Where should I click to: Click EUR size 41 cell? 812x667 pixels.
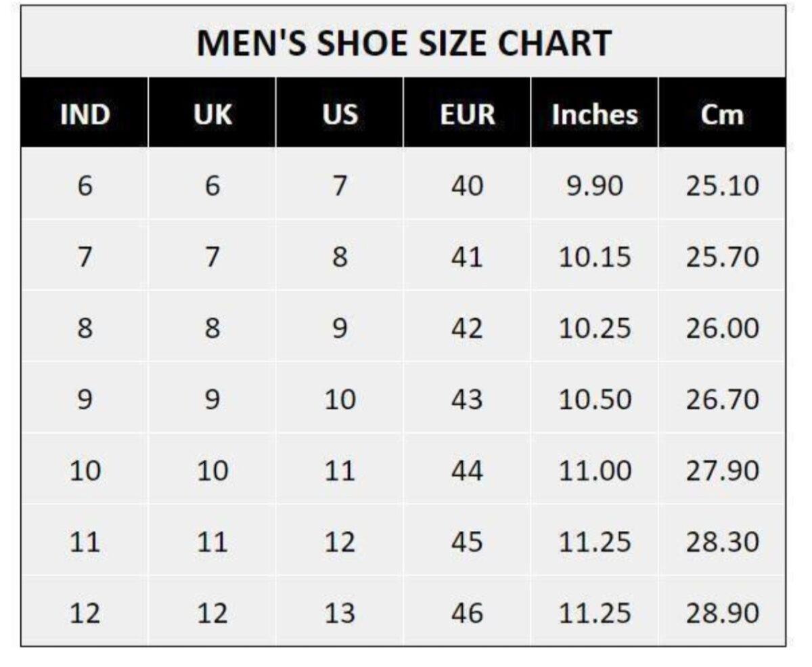pyautogui.click(x=468, y=257)
